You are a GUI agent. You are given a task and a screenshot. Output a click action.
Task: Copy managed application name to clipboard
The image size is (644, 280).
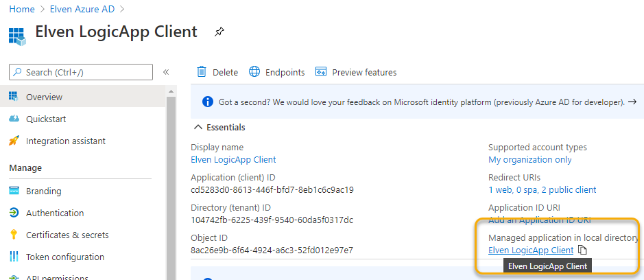pos(582,250)
